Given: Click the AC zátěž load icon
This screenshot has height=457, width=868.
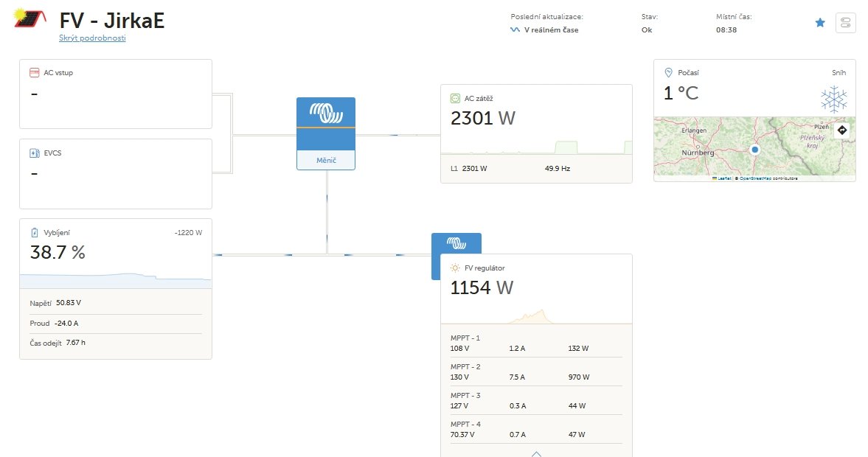Looking at the screenshot, I should point(455,98).
